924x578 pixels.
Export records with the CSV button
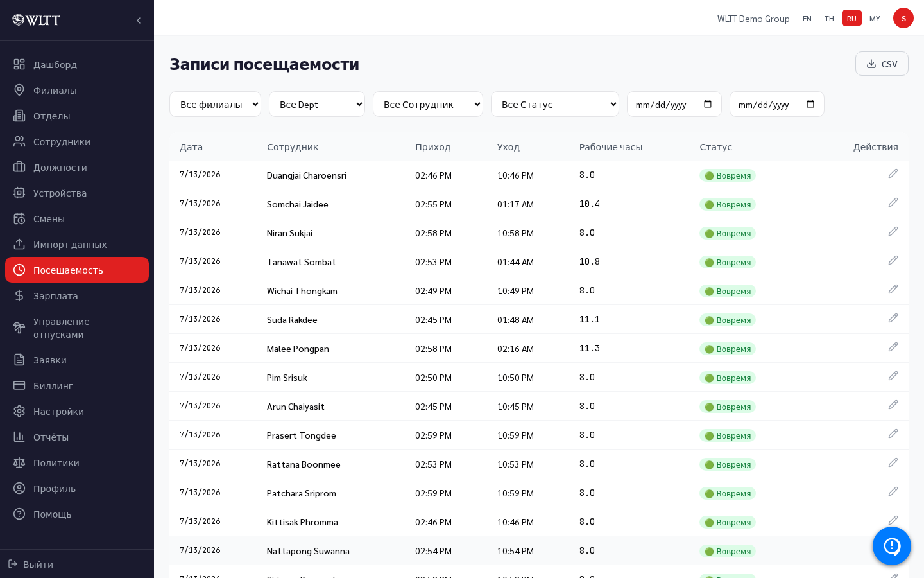[x=882, y=64]
